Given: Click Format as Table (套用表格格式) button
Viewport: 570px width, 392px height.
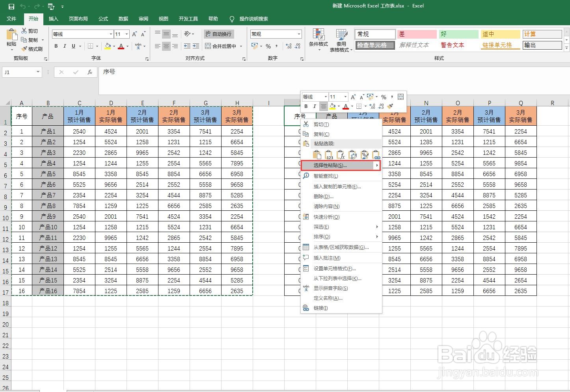Looking at the screenshot, I should coord(341,40).
